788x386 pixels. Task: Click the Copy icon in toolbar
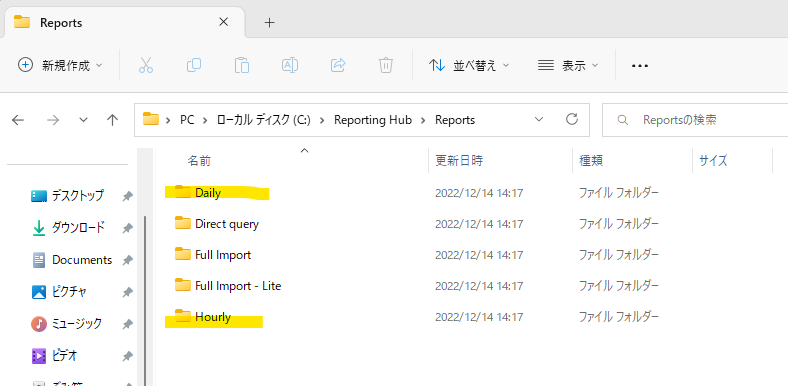(x=193, y=65)
